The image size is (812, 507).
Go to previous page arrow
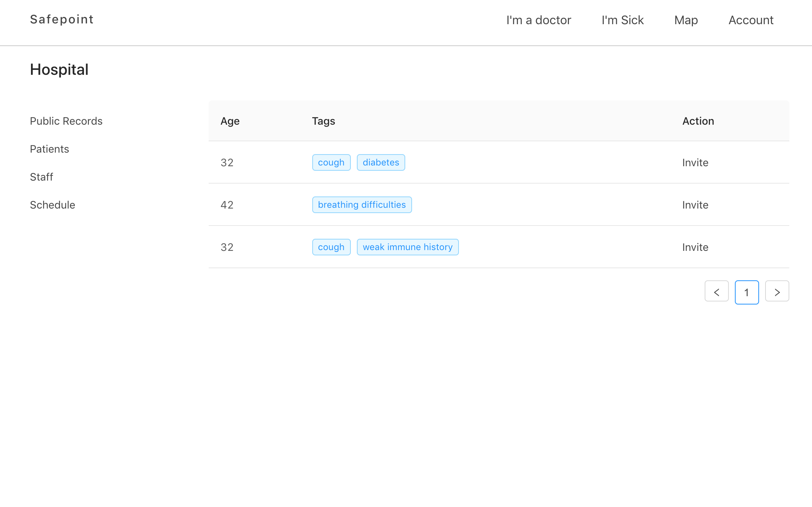716,292
